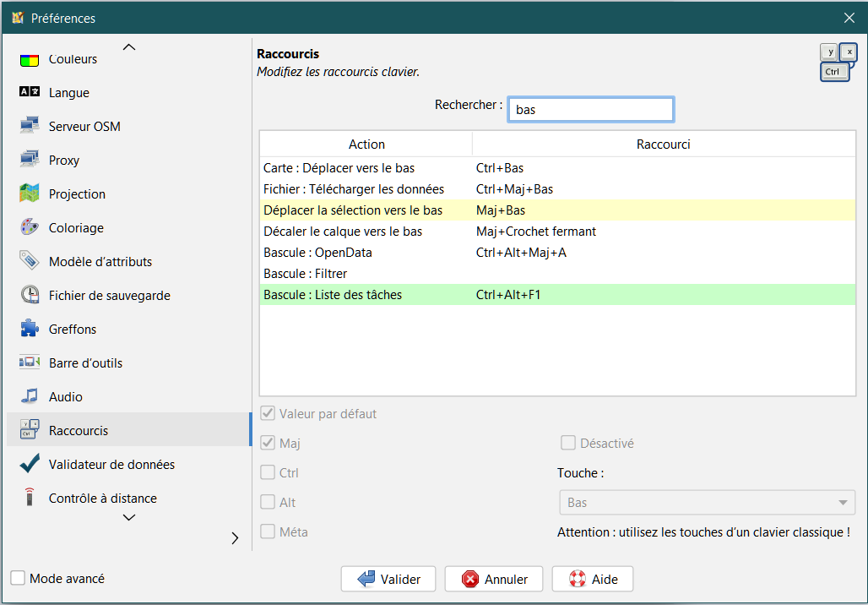Screen dimensions: 868x605
Task: Open the Couleurs preferences section
Action: (72, 58)
